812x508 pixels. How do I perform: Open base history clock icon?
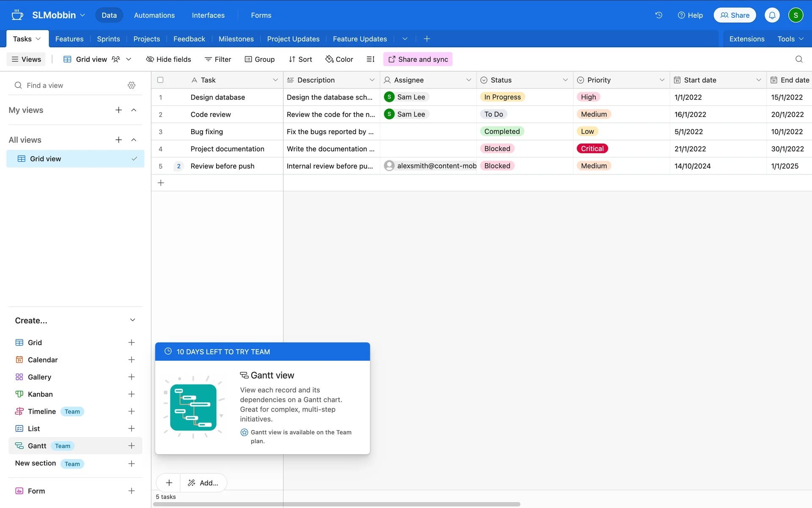click(x=658, y=15)
